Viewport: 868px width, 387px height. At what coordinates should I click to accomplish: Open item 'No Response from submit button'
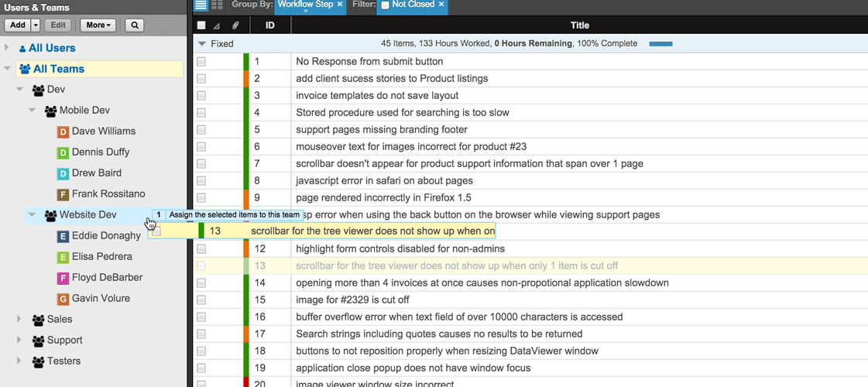369,61
